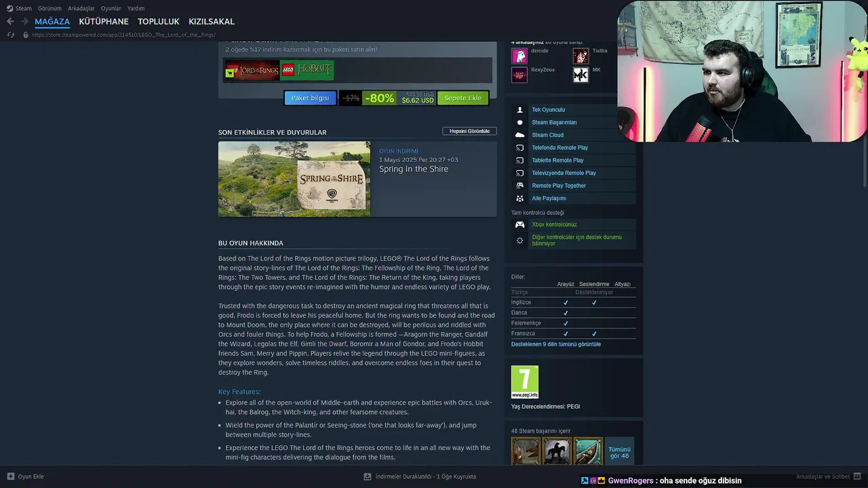Click the Telefonda Remote Play icon
This screenshot has height=488, width=868.
click(520, 148)
